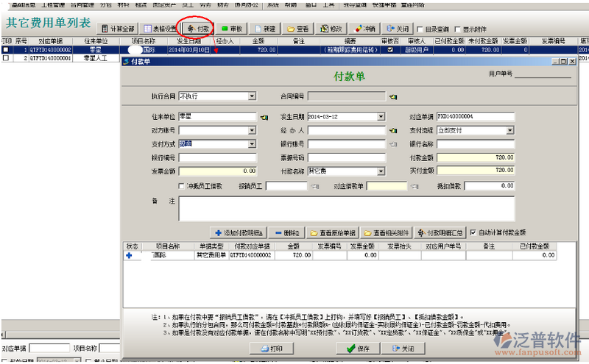Image resolution: width=589 pixels, height=364 pixels.
Task: Click 付款对应单据 column header in detail grid
Action: [252, 246]
